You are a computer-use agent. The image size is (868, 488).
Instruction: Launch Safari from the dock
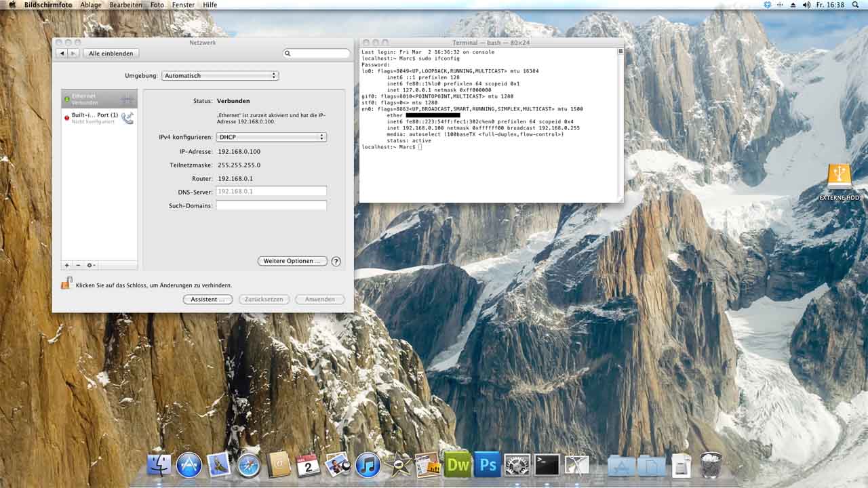[249, 465]
